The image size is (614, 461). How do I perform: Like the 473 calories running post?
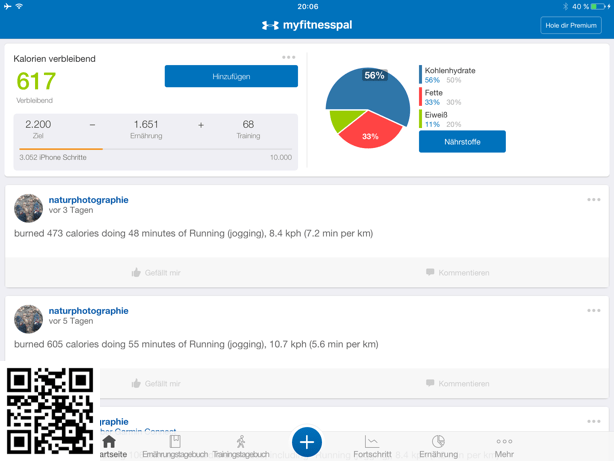156,272
